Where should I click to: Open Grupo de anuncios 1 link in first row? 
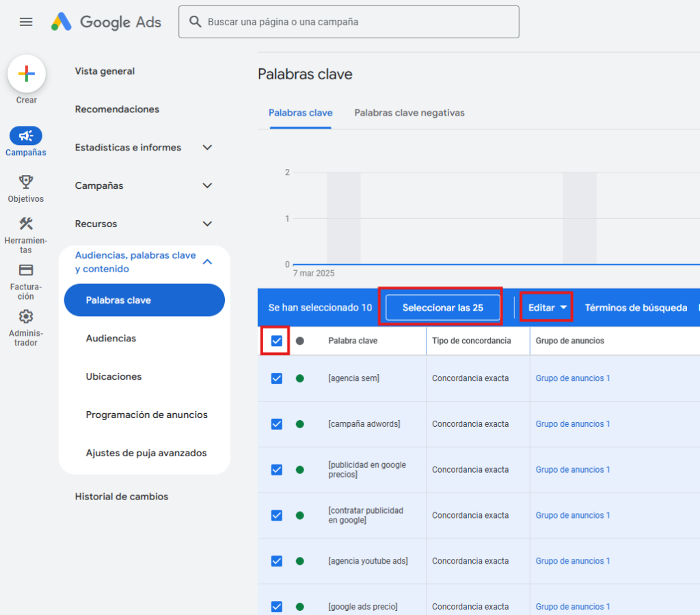572,378
